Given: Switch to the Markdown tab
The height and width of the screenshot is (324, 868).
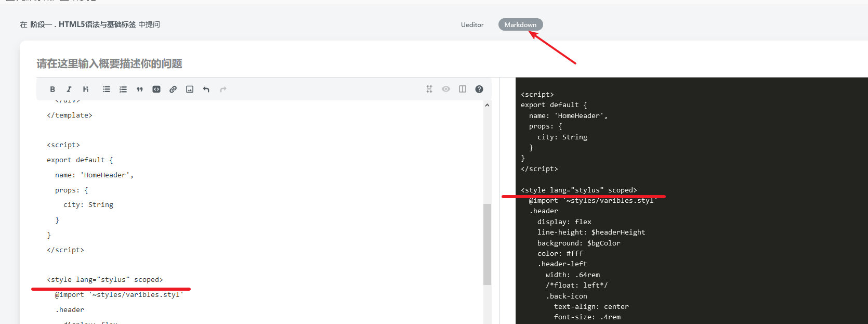Looking at the screenshot, I should tap(520, 24).
